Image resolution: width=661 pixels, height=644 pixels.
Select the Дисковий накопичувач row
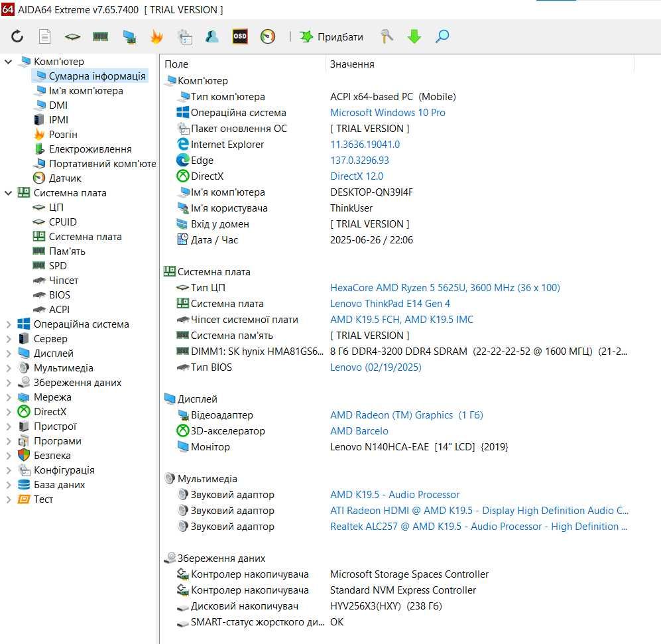point(396,606)
